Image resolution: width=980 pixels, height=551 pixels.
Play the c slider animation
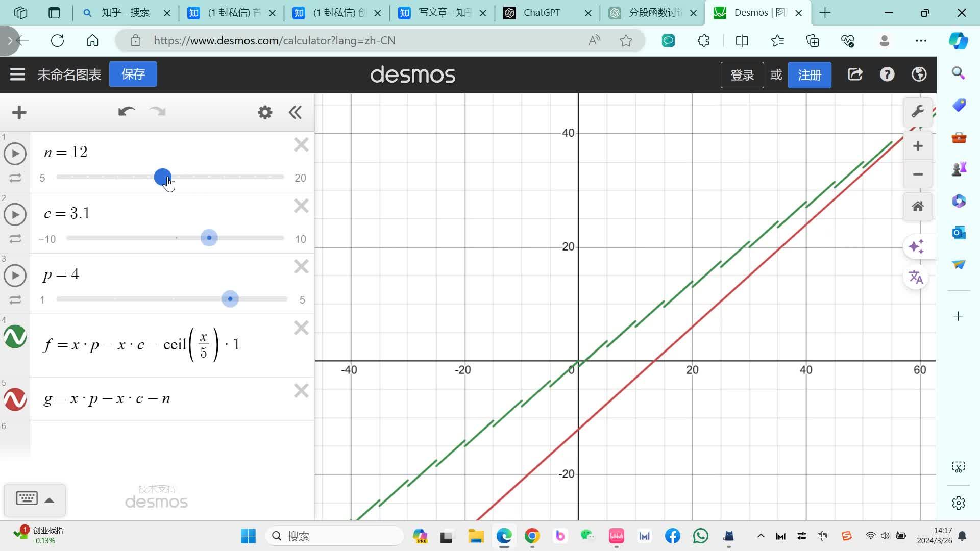[15, 215]
